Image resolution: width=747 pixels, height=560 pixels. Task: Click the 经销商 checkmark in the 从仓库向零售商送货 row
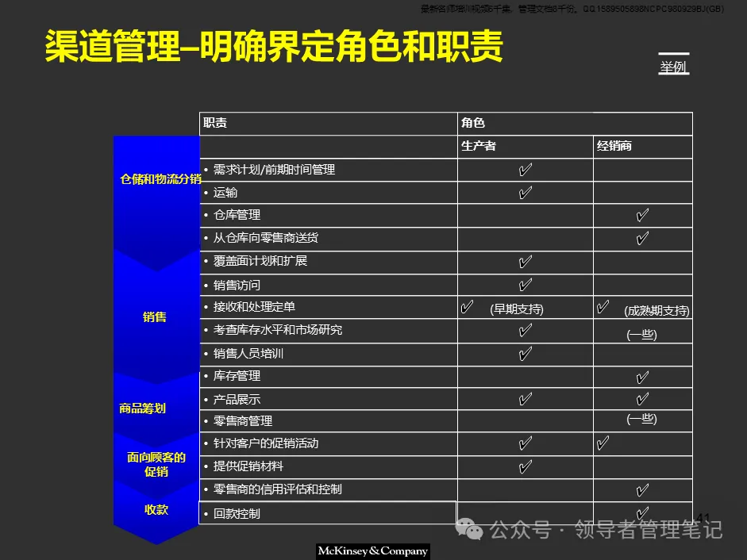click(x=642, y=238)
